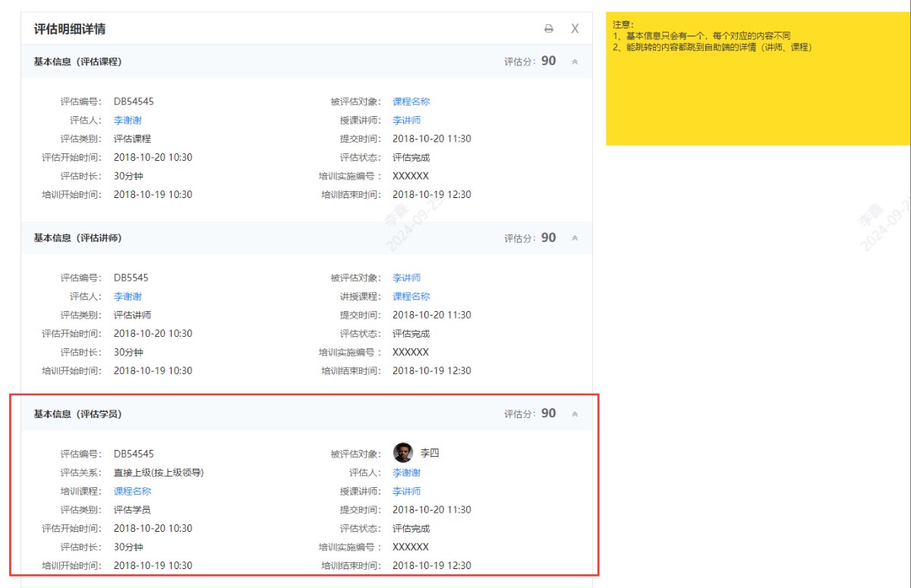Open the course link 课程名称 in the first section
This screenshot has height=588, width=911.
[x=413, y=100]
